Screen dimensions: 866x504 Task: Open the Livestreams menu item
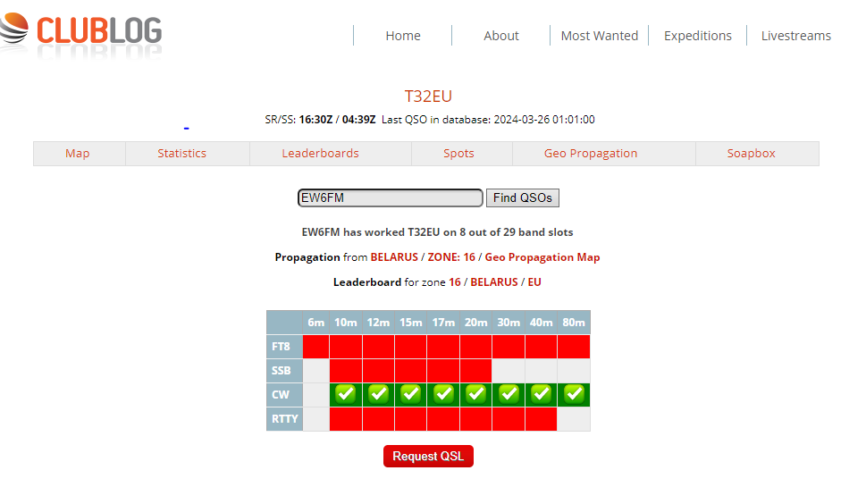point(795,36)
